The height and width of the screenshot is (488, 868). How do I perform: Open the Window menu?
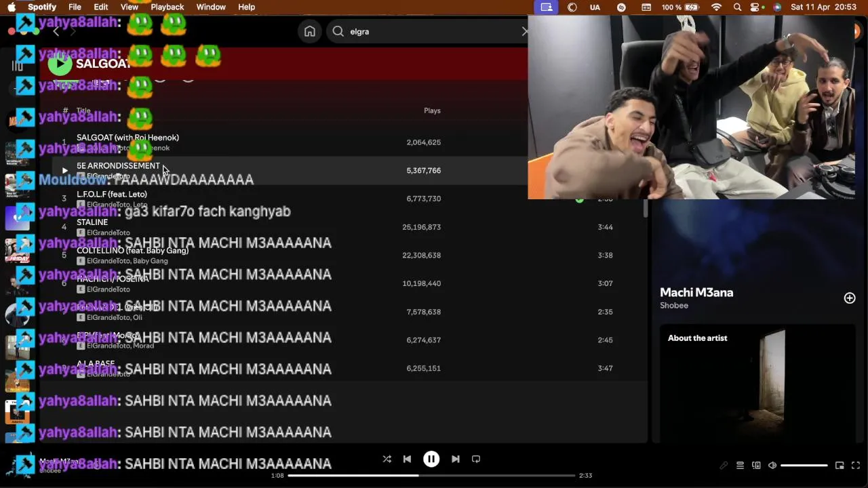point(211,7)
